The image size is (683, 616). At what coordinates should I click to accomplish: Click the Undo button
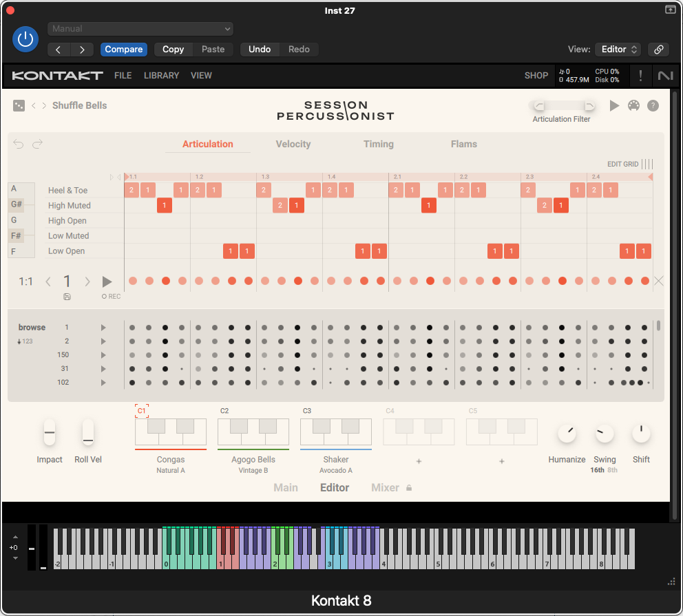tap(260, 50)
